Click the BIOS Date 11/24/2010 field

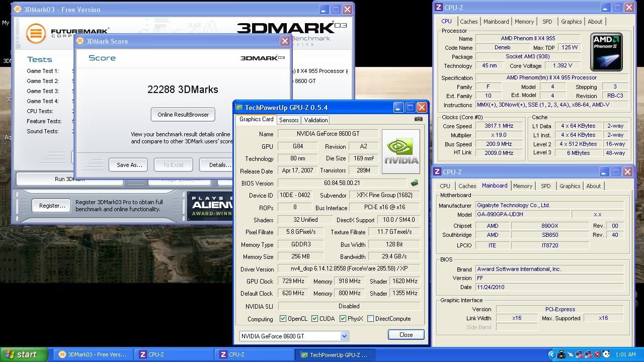[549, 288]
